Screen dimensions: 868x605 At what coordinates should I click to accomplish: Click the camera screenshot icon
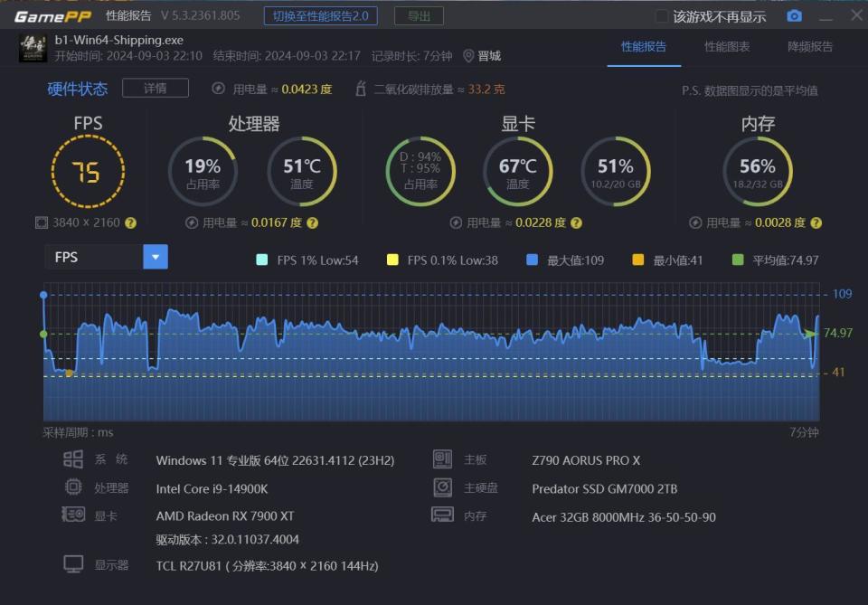[795, 16]
